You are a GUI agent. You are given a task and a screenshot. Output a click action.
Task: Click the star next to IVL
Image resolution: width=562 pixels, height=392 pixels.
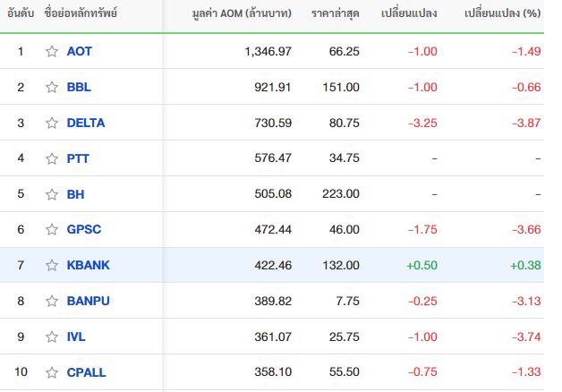[52, 337]
